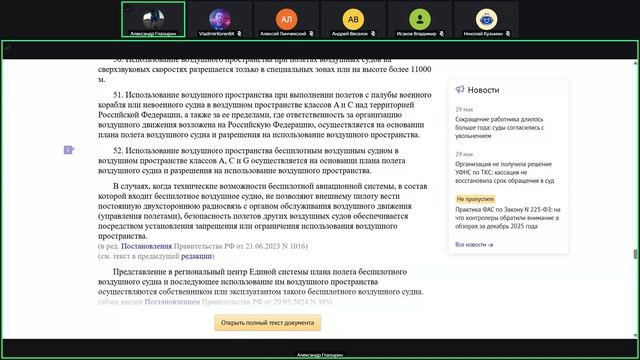Click Исаков Владимир green avatar
This screenshot has height=360, width=640.
[x=420, y=19]
